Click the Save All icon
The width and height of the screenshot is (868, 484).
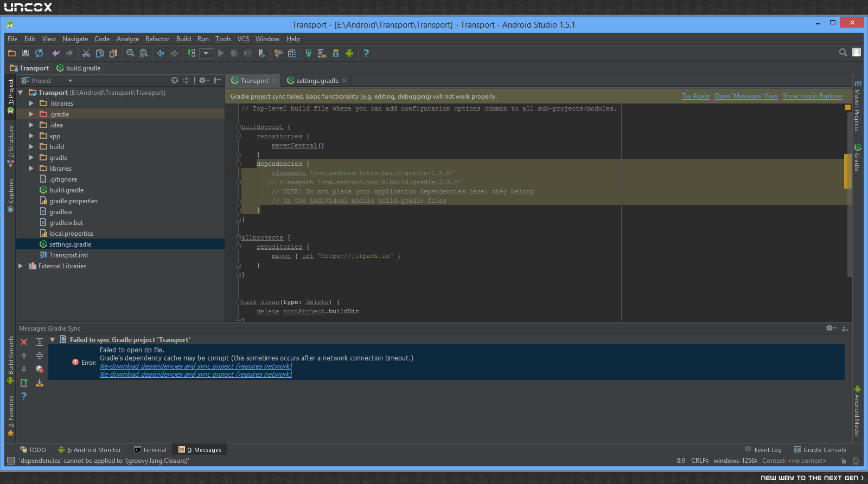coord(25,53)
